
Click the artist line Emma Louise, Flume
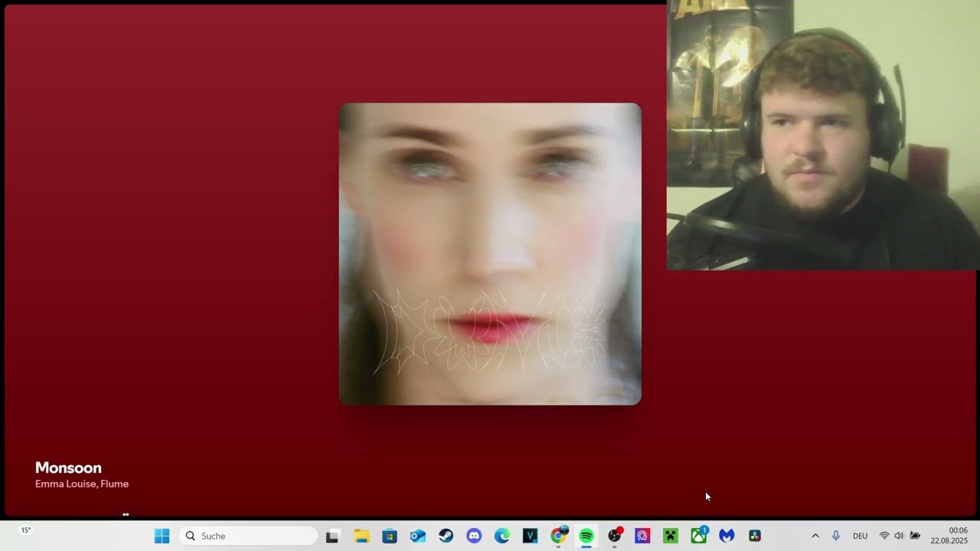point(82,484)
